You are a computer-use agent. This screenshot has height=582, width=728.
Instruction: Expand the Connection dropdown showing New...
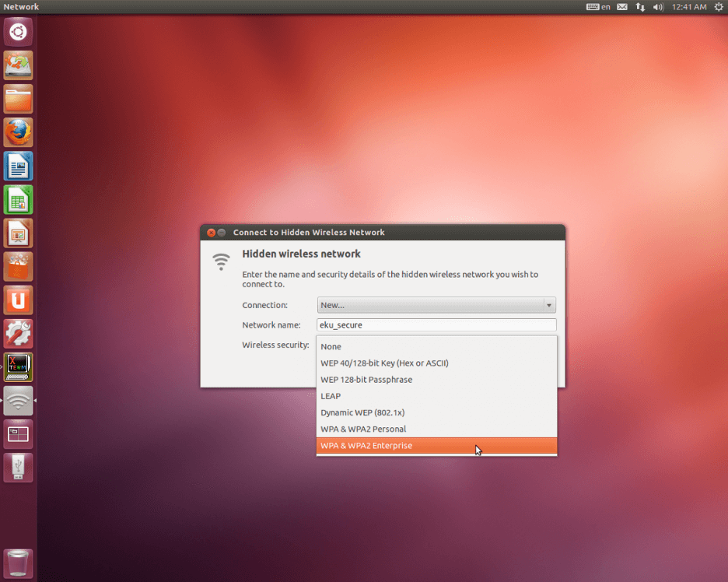pos(436,305)
